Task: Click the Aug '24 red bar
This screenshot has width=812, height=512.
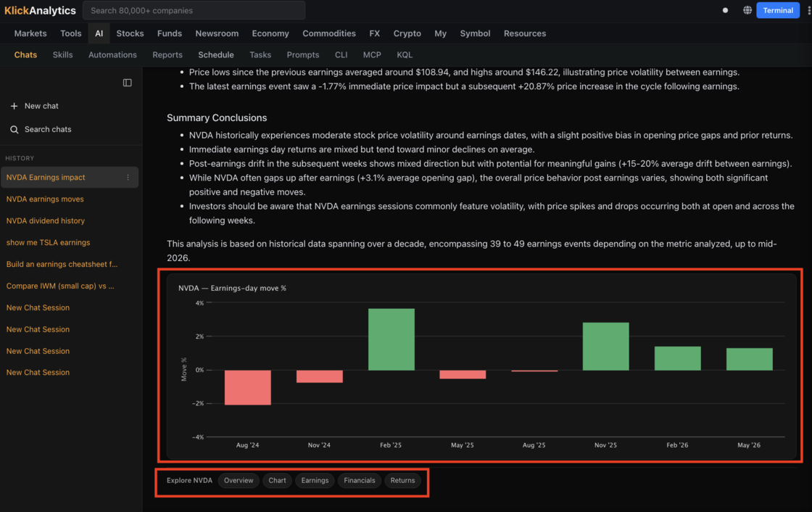Action: pos(247,388)
